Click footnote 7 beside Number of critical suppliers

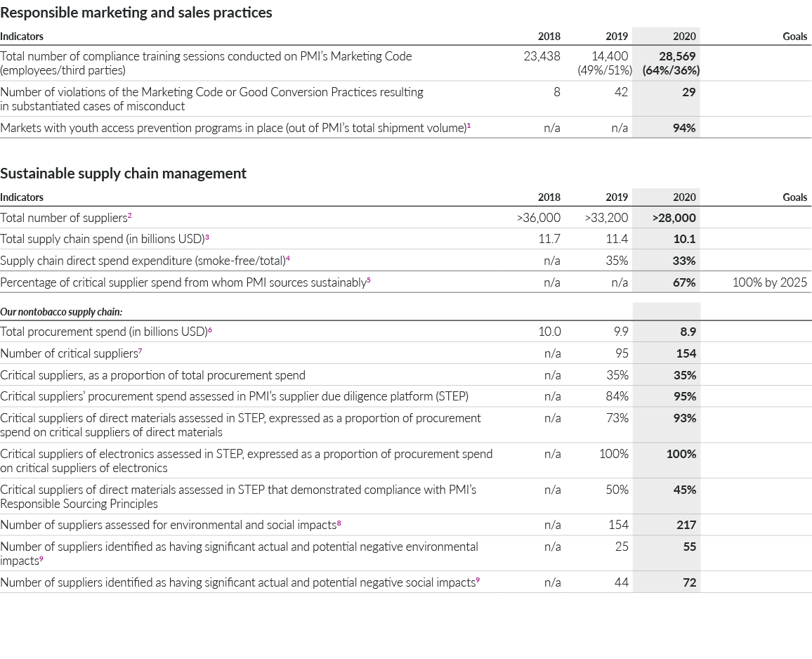[141, 351]
